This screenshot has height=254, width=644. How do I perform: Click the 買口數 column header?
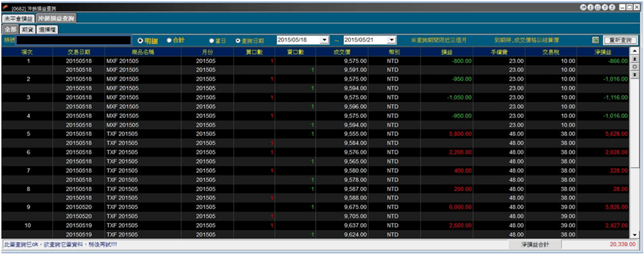coord(254,52)
